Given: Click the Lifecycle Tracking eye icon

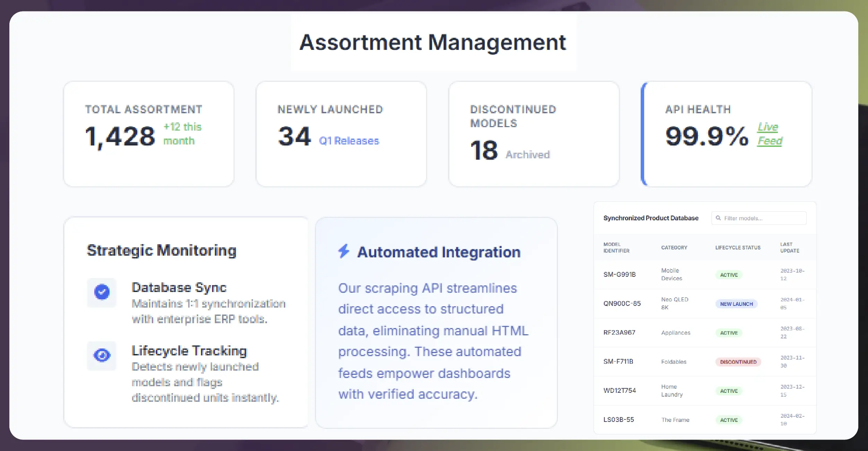Looking at the screenshot, I should [101, 356].
